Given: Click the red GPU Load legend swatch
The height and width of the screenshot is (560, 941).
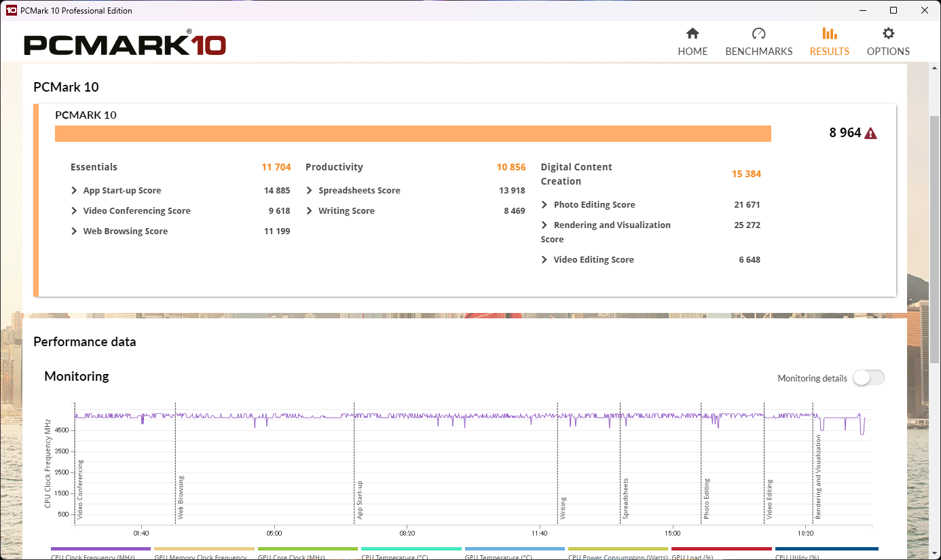Looking at the screenshot, I should (x=721, y=549).
